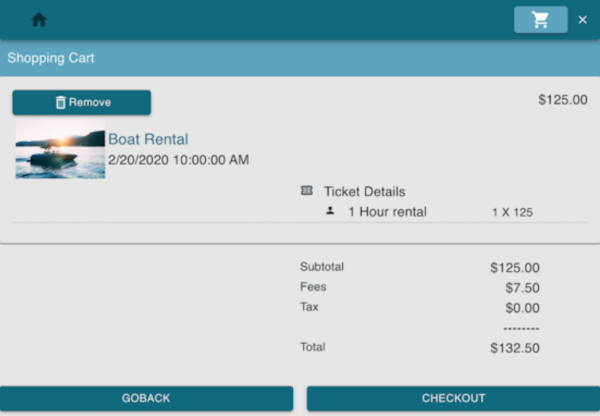Select the 2/20/2020 10:00:00 AM booking date
This screenshot has width=600, height=416.
click(178, 159)
